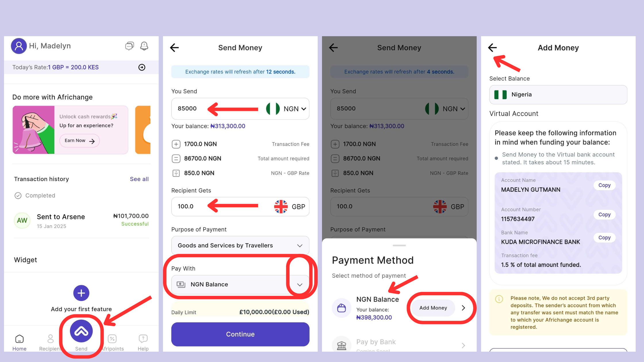
Task: Open See all transaction history
Action: tap(139, 179)
